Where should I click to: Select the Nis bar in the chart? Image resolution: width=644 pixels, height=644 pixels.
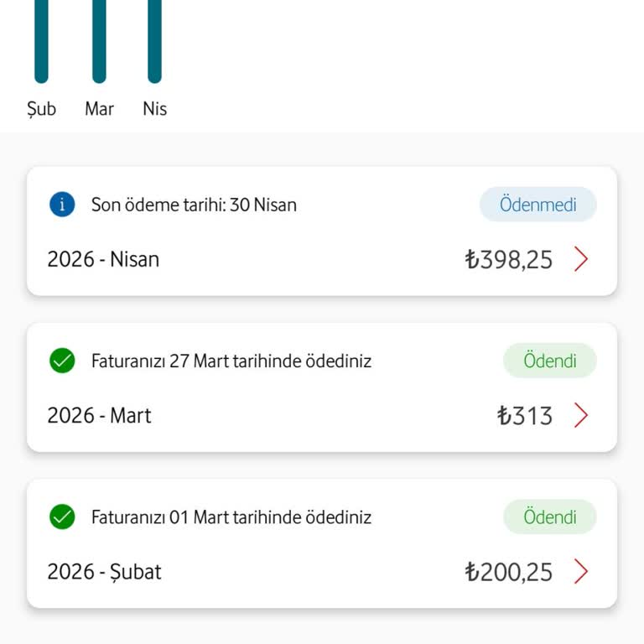coord(154,40)
